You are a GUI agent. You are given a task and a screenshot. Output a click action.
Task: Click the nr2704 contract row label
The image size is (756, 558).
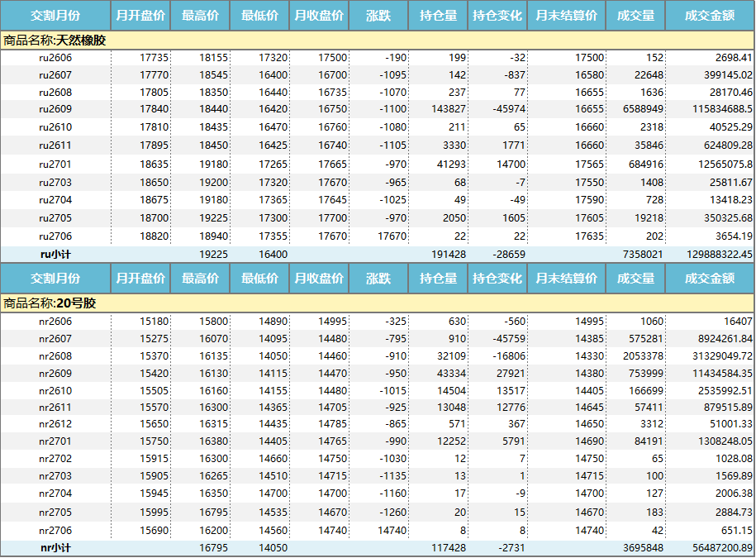[55, 494]
